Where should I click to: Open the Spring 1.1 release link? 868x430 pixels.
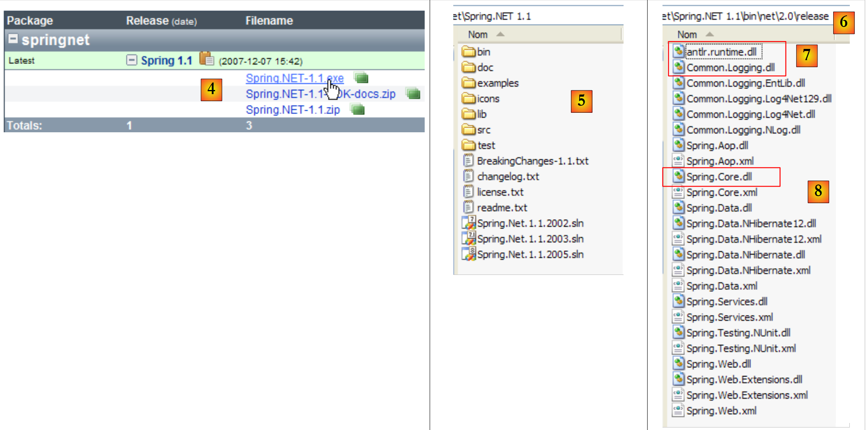(167, 61)
